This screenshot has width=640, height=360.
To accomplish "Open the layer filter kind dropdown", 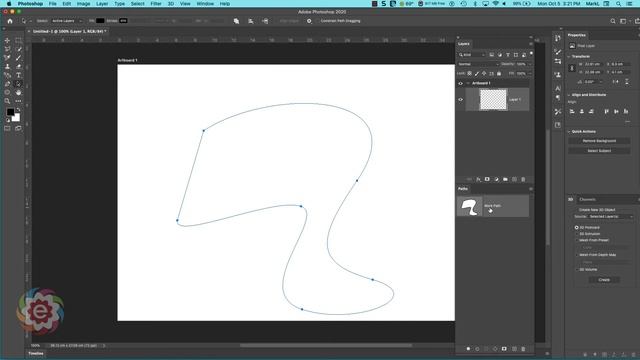I will click(472, 55).
